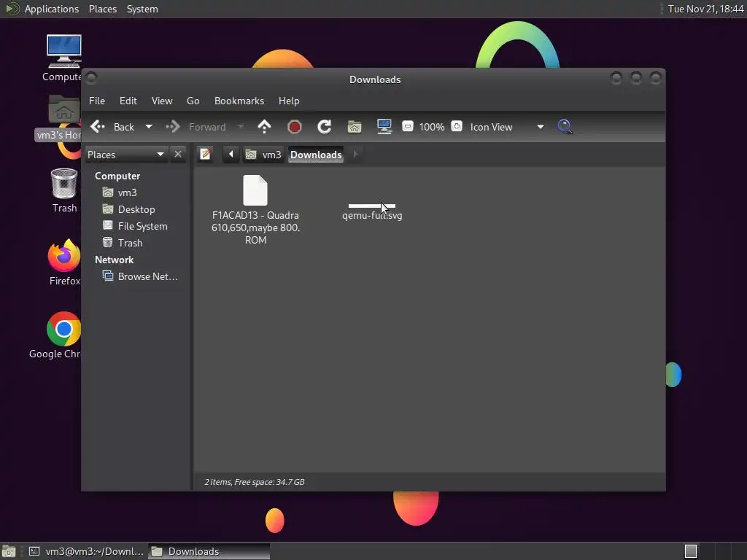The height and width of the screenshot is (560, 747).
Task: Open the Edit menu
Action: [128, 101]
